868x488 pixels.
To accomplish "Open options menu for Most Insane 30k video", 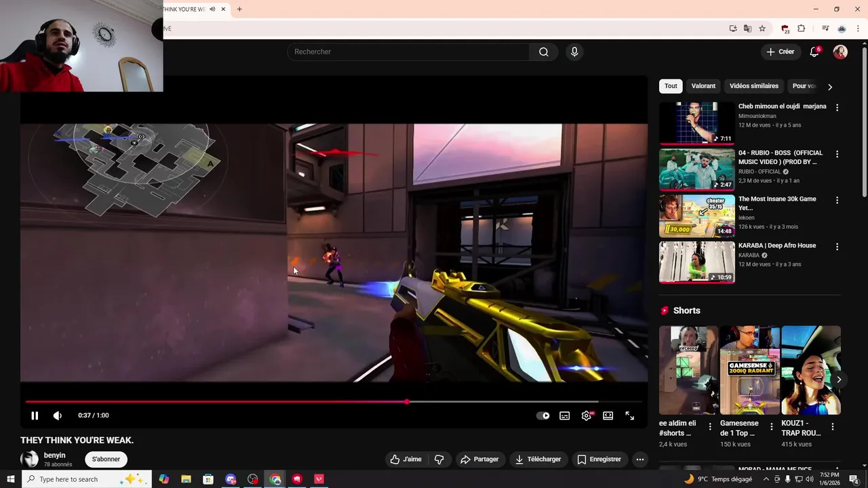I will coord(837,201).
